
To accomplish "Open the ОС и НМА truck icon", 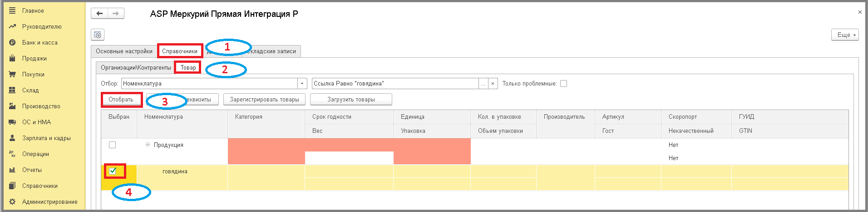I will pos(12,122).
